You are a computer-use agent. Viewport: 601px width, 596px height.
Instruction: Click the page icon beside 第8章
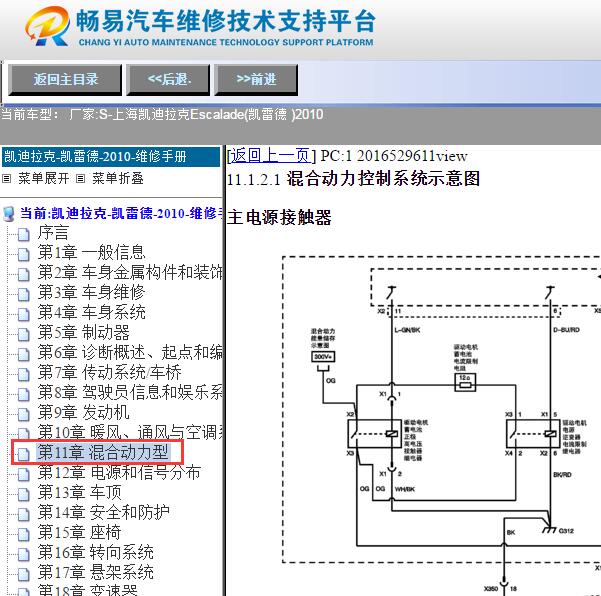pos(23,394)
